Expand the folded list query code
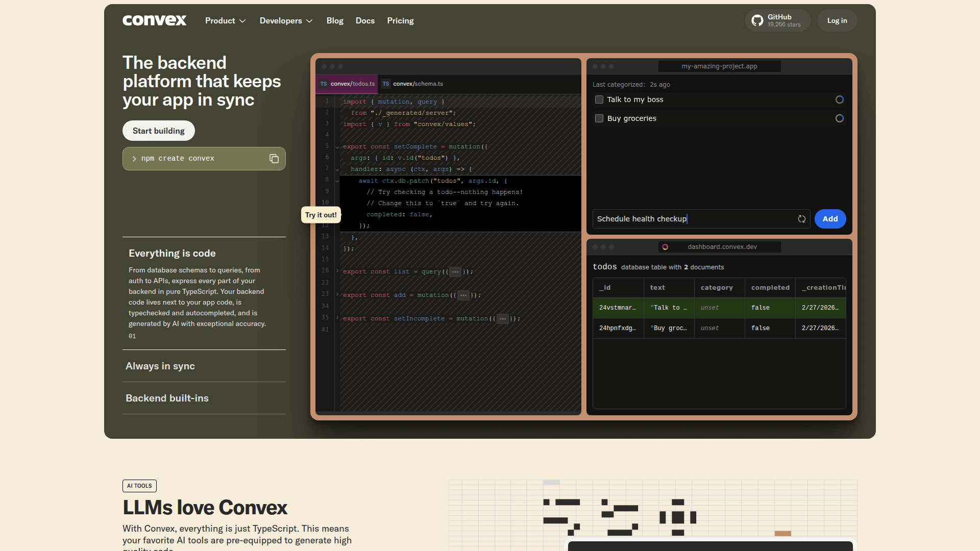 tap(455, 272)
